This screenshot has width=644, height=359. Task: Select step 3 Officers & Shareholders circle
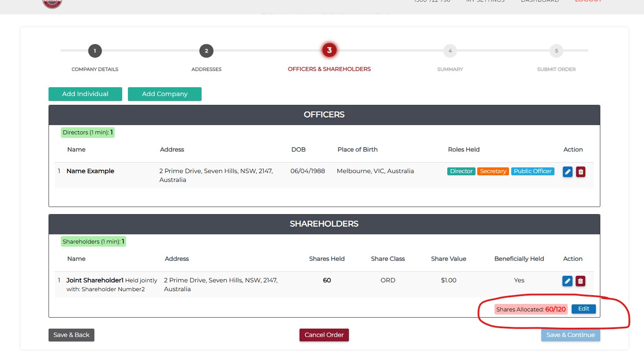pyautogui.click(x=329, y=50)
